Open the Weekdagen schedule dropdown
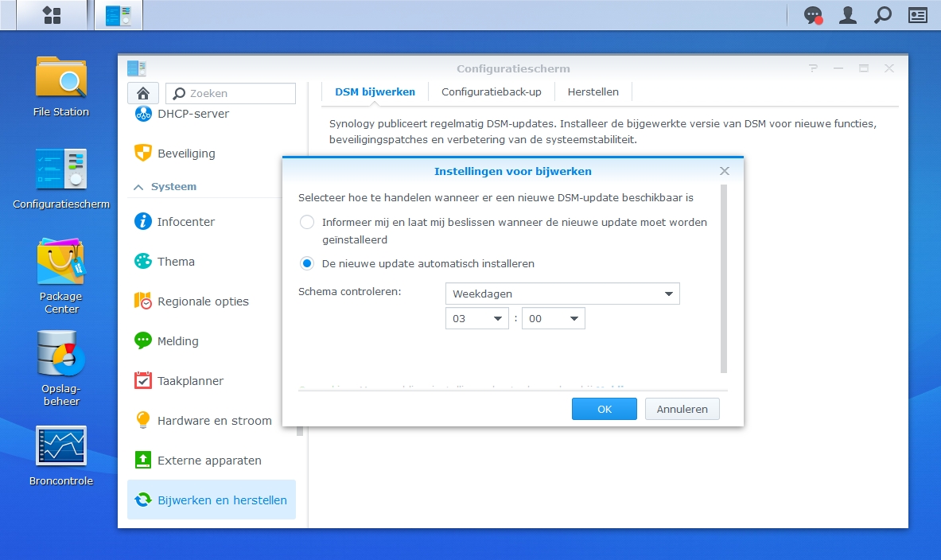This screenshot has width=941, height=560. (562, 293)
